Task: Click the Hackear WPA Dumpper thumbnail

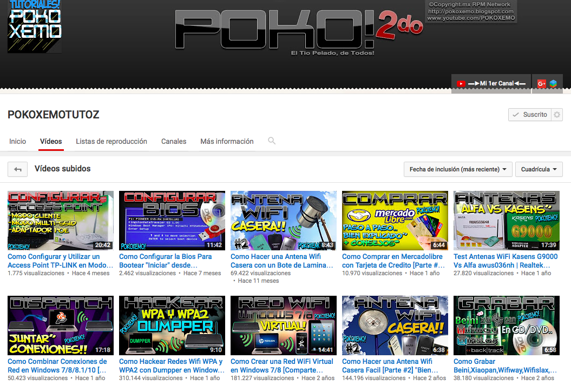Action: (x=172, y=325)
